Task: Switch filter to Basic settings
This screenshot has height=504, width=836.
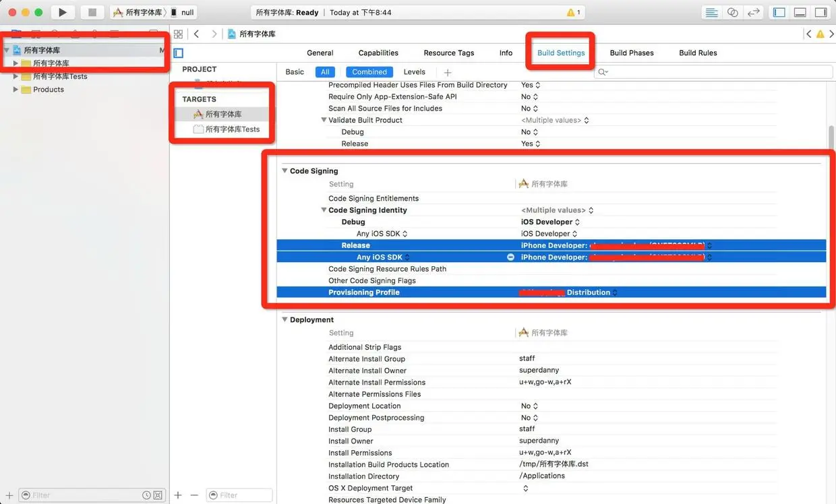Action: click(x=295, y=72)
